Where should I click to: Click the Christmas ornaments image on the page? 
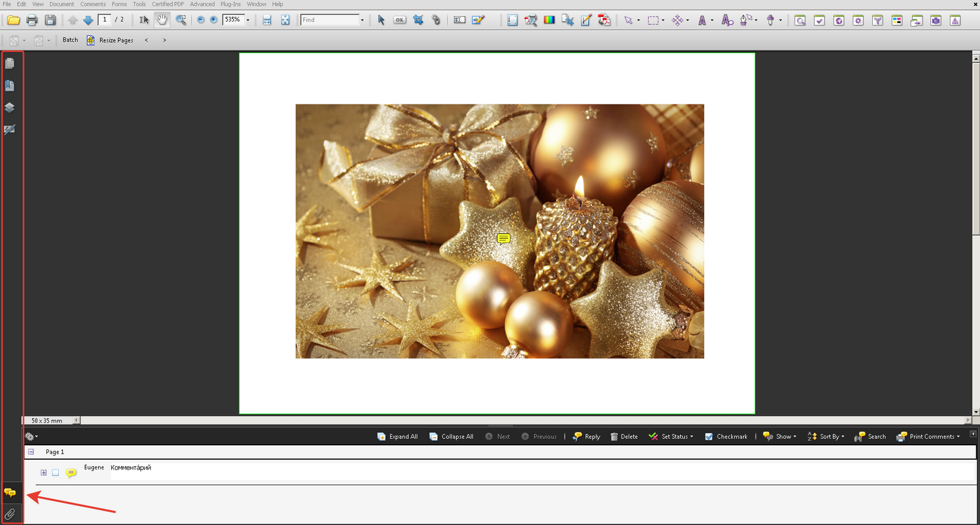point(500,231)
